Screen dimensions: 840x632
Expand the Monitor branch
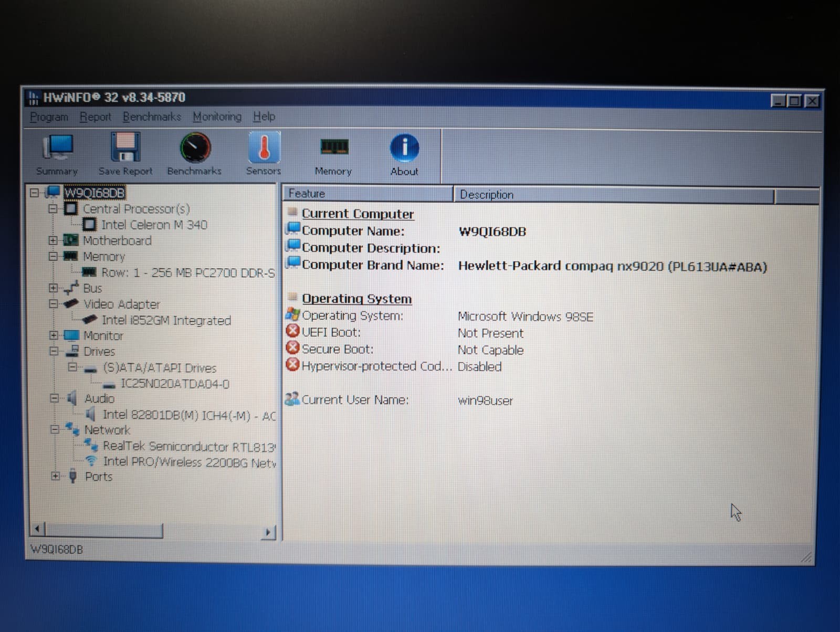tap(54, 335)
